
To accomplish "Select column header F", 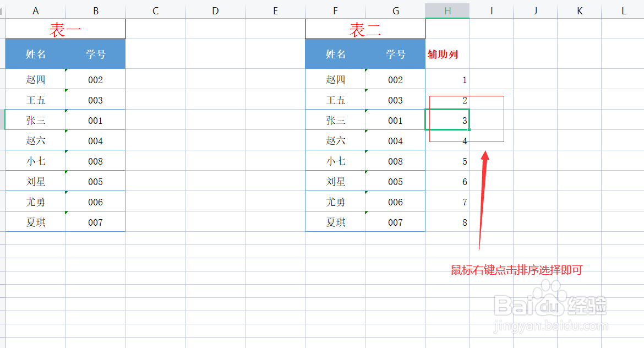I will (335, 9).
